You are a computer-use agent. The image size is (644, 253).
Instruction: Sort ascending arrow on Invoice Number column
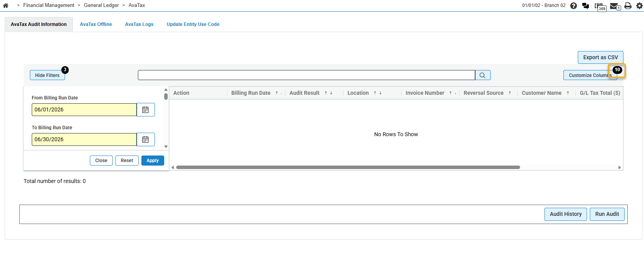pyautogui.click(x=451, y=93)
